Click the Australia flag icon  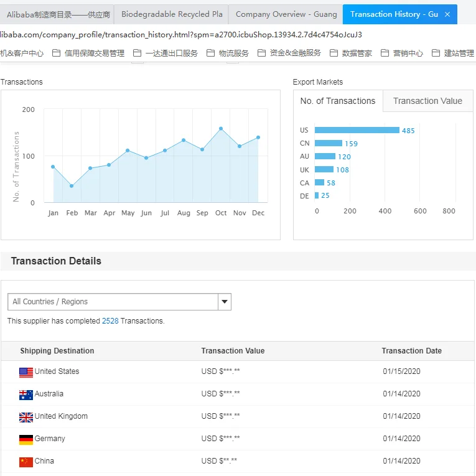click(x=26, y=394)
